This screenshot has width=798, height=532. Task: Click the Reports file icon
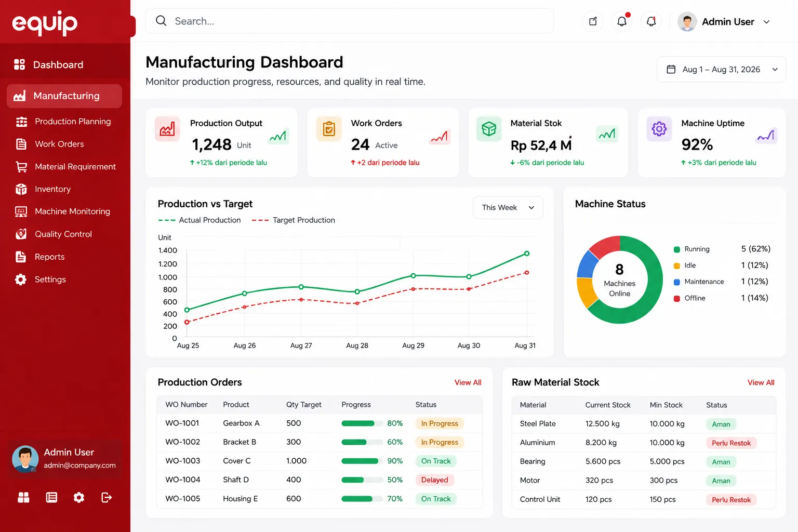[x=21, y=257]
